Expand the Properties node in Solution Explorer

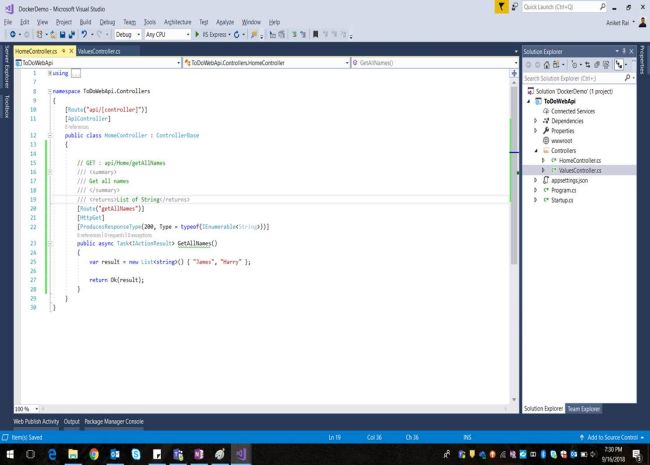535,131
